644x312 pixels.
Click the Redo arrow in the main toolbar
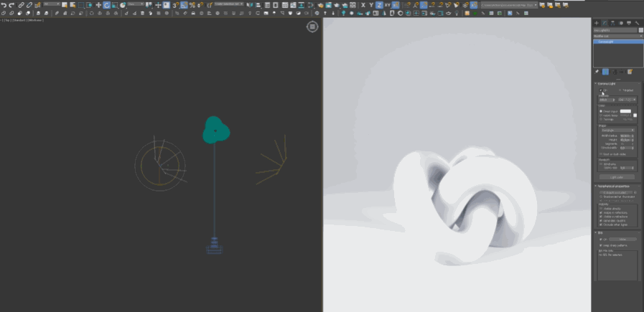11,5
